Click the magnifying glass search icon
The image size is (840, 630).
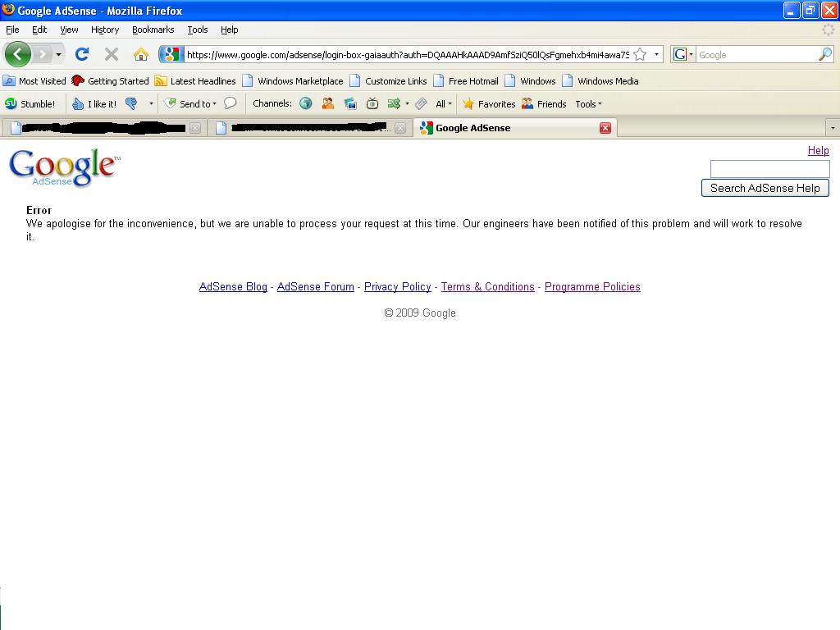click(x=825, y=54)
